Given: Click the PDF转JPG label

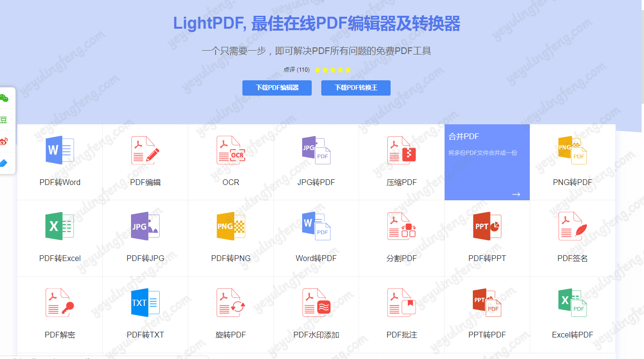Looking at the screenshot, I should click(145, 258).
